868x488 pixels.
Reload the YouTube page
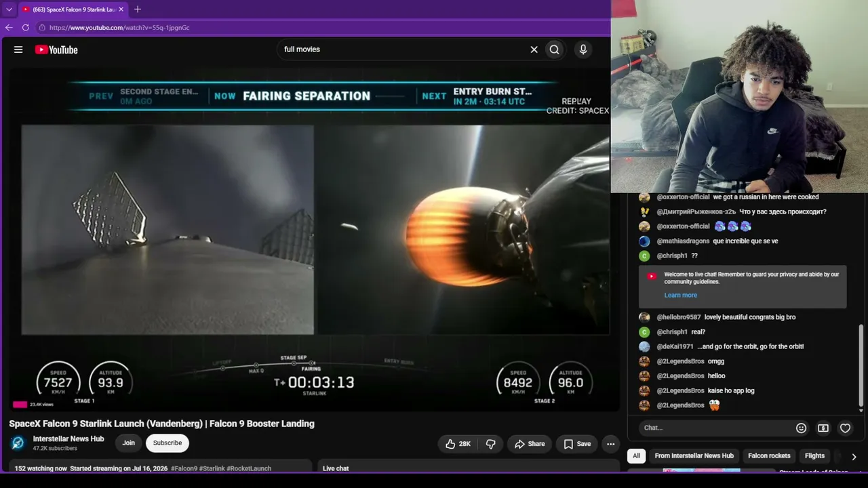click(x=26, y=28)
